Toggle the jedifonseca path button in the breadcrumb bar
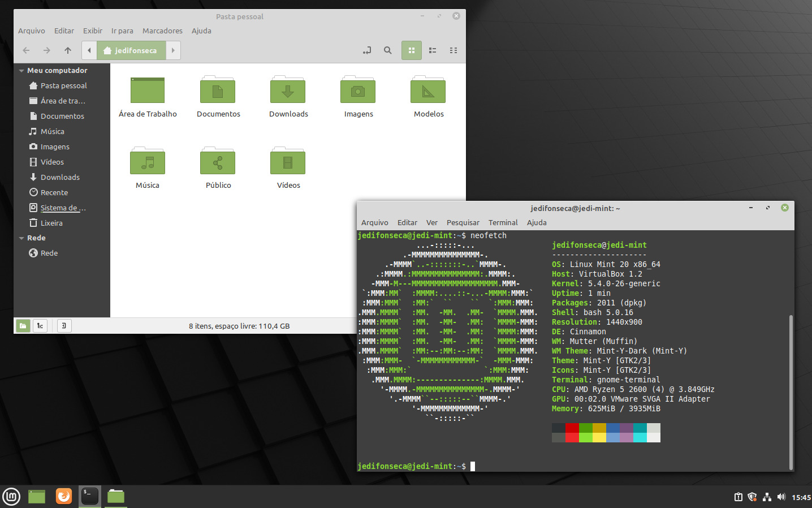The height and width of the screenshot is (508, 812). (131, 50)
